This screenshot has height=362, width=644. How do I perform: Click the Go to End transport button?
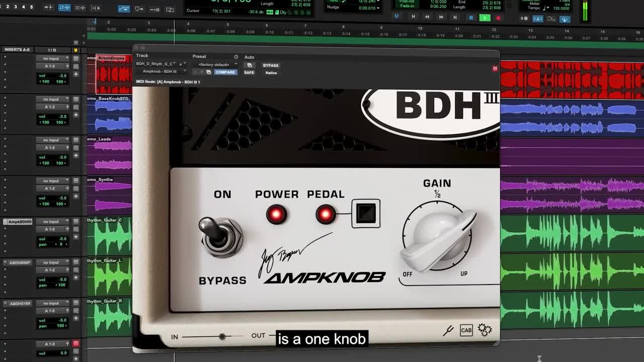[455, 17]
